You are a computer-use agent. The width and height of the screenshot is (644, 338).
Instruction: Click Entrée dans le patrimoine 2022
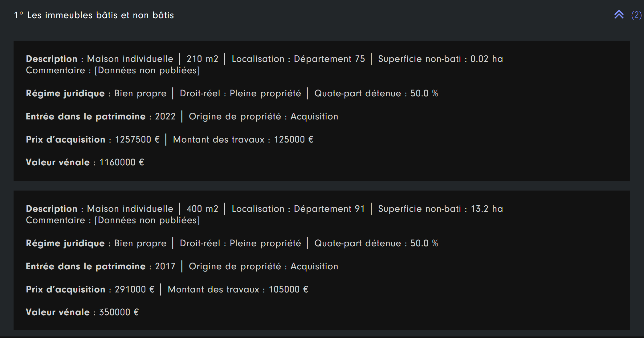[101, 116]
